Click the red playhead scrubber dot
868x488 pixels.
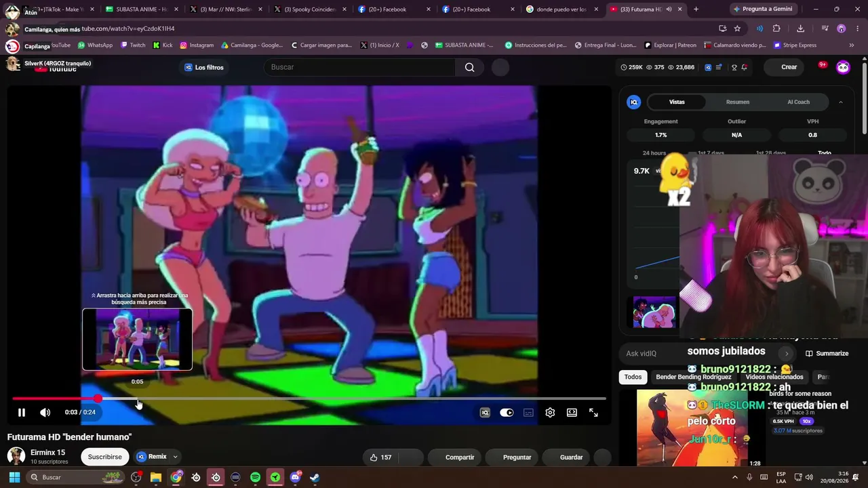pos(98,399)
